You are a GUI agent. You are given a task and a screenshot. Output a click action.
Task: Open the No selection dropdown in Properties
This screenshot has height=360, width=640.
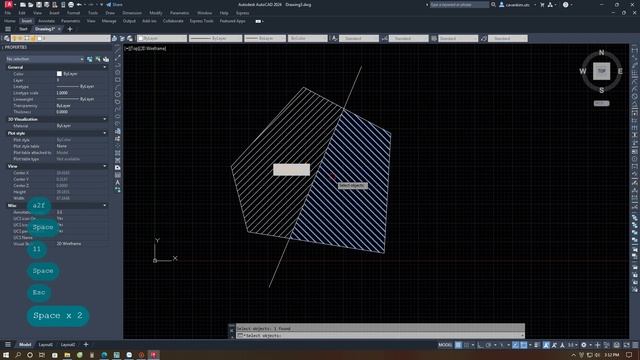(x=44, y=59)
